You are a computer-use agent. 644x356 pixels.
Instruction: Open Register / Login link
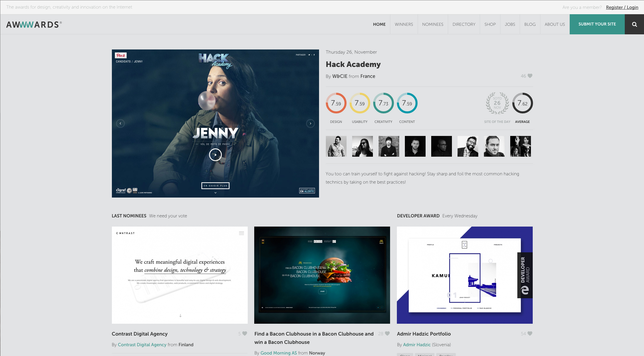(x=622, y=7)
